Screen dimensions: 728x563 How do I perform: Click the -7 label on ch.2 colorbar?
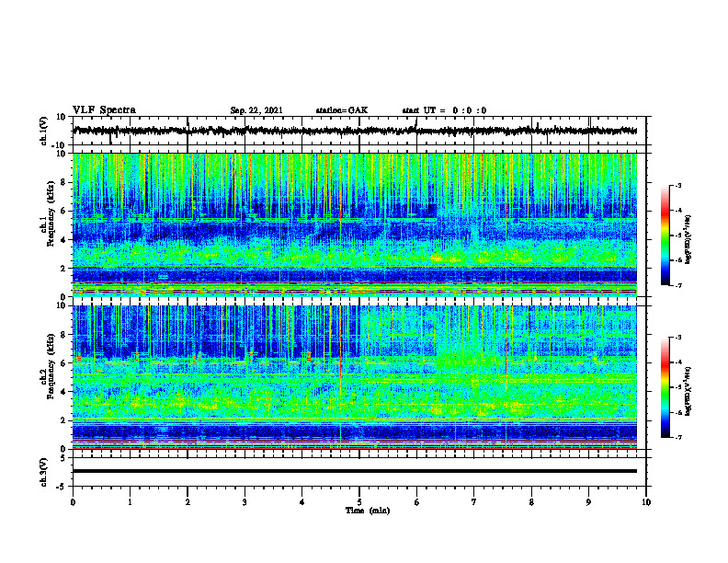click(677, 438)
